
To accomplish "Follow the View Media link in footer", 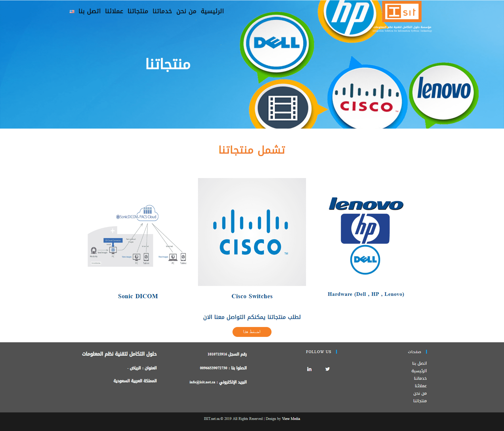I will [291, 419].
